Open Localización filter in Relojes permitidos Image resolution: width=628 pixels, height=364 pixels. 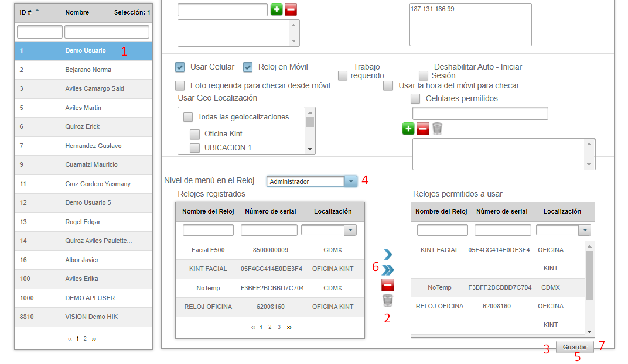pyautogui.click(x=584, y=230)
